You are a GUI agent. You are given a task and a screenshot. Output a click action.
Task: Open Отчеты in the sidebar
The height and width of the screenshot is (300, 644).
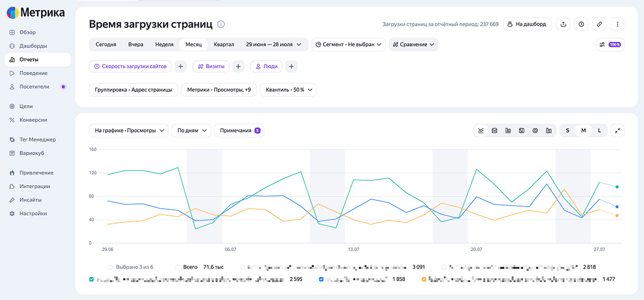(x=38, y=60)
